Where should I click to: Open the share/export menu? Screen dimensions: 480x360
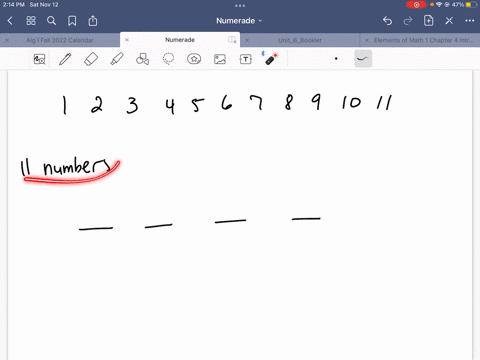pyautogui.click(x=93, y=21)
